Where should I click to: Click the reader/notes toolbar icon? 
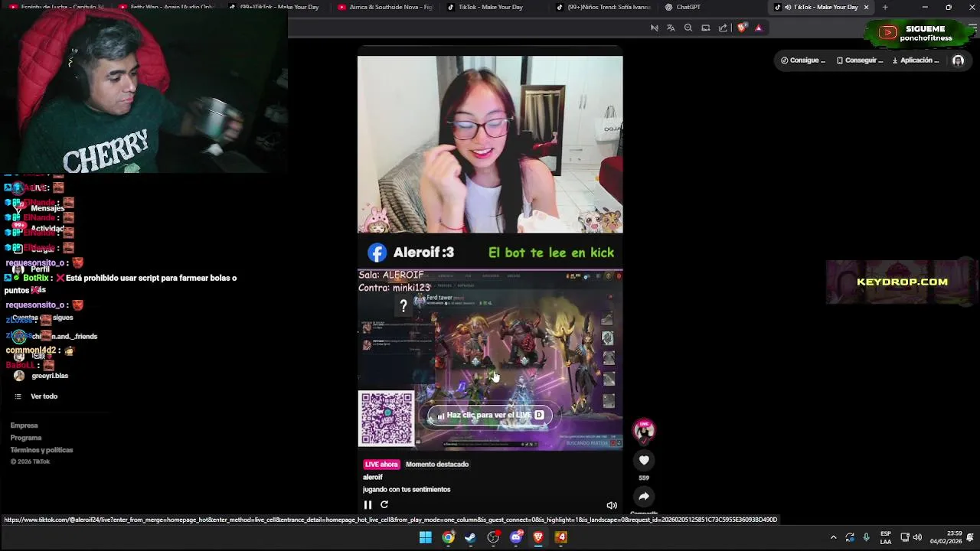tap(654, 28)
